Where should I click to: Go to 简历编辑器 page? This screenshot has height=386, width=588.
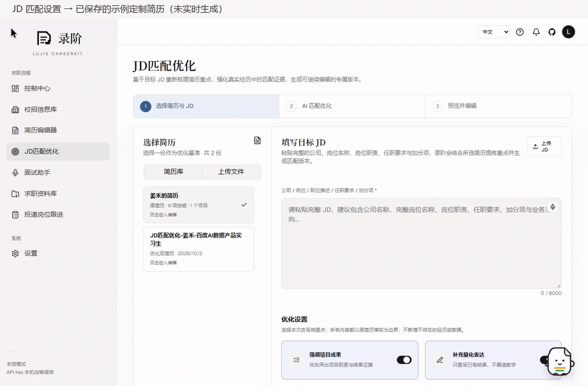pyautogui.click(x=58, y=131)
